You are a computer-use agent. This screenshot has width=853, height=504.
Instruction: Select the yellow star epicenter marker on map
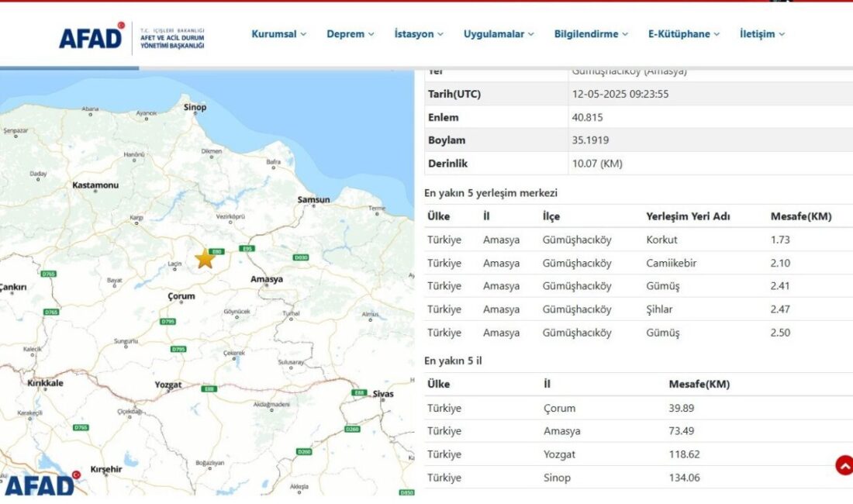205,258
